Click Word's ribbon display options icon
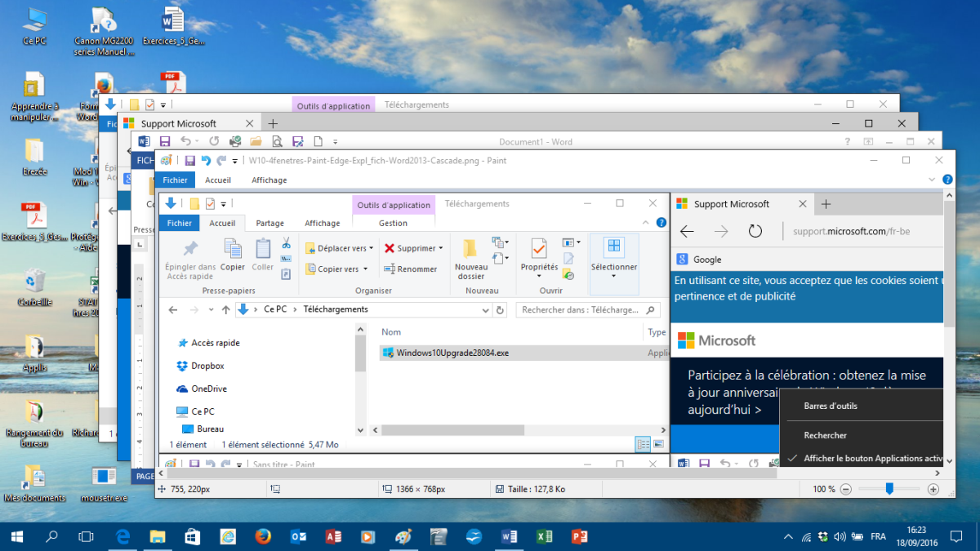The width and height of the screenshot is (980, 551). click(868, 142)
